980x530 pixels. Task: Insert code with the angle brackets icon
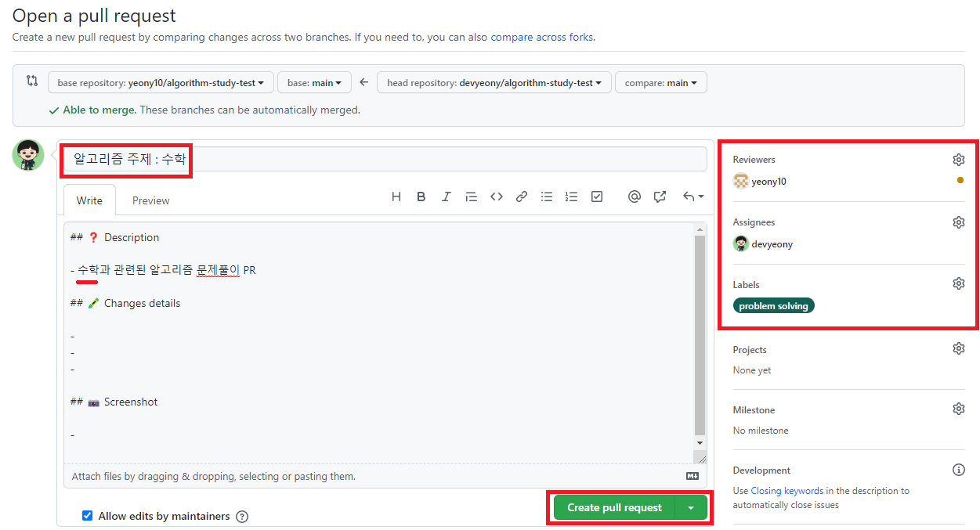pos(497,196)
